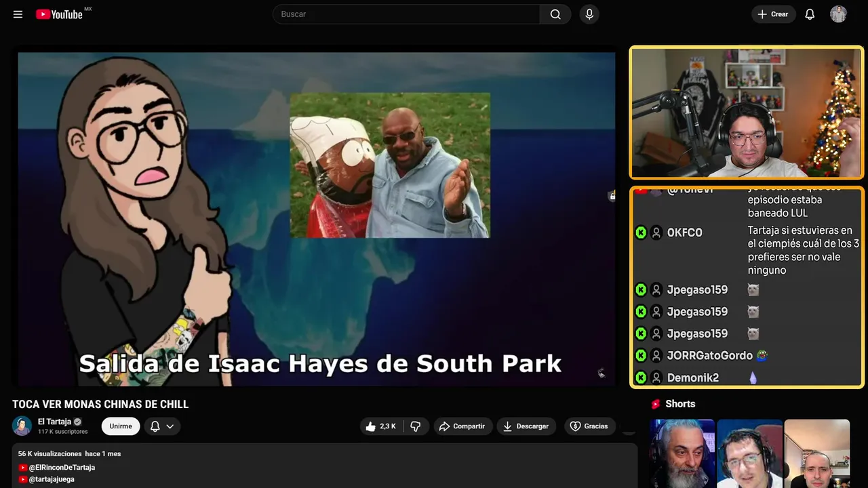Viewport: 868px width, 488px height.
Task: Open the El Tartaja channel name link
Action: pos(54,422)
